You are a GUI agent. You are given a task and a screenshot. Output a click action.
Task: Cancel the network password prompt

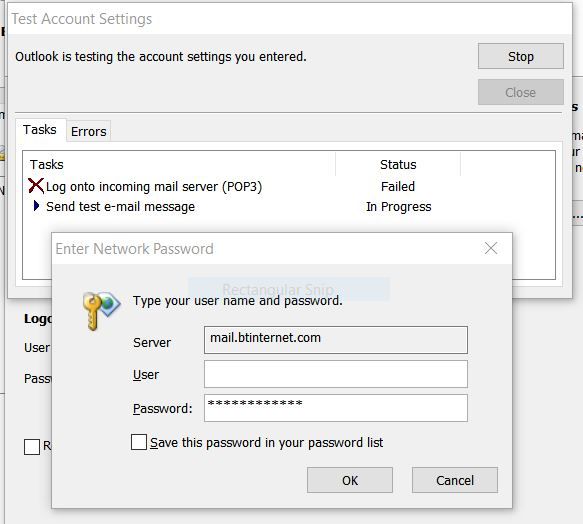(455, 480)
